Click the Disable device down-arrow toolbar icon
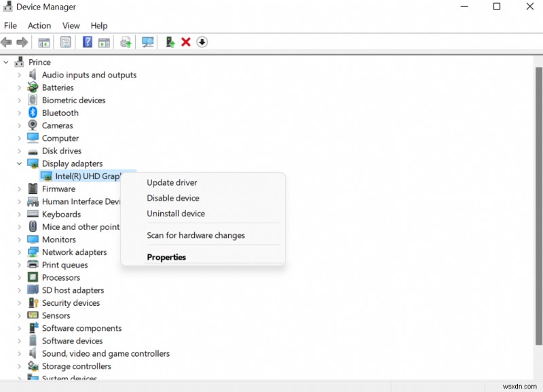 202,42
